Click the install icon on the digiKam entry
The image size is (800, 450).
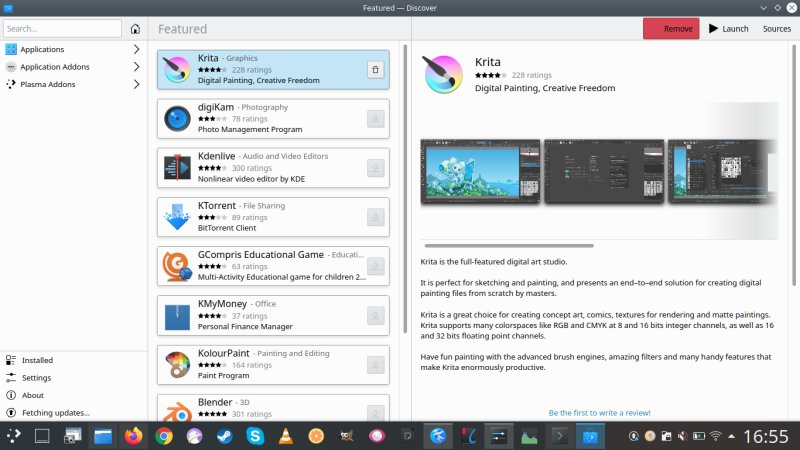point(375,119)
